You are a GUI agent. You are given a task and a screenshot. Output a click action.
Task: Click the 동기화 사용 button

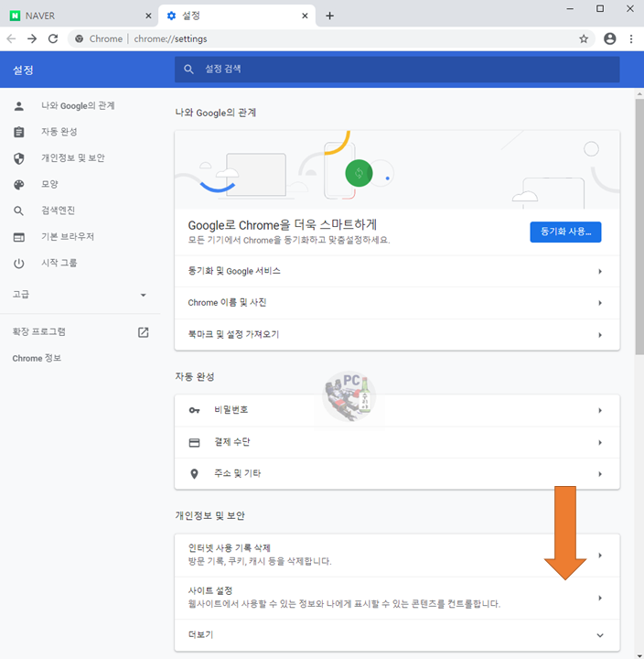565,232
